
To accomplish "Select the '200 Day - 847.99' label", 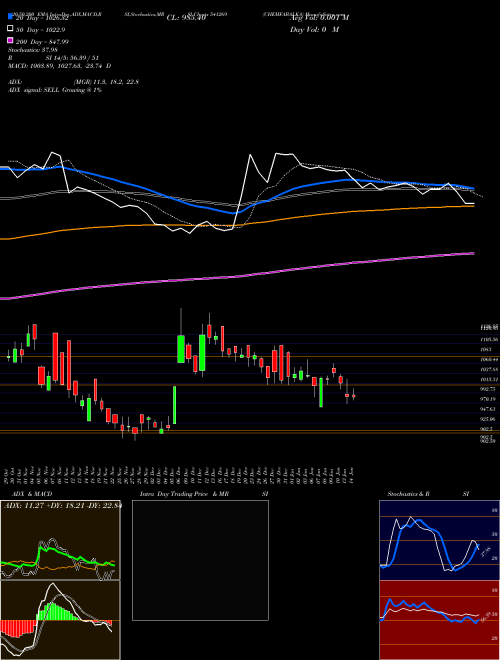I will click(43, 42).
